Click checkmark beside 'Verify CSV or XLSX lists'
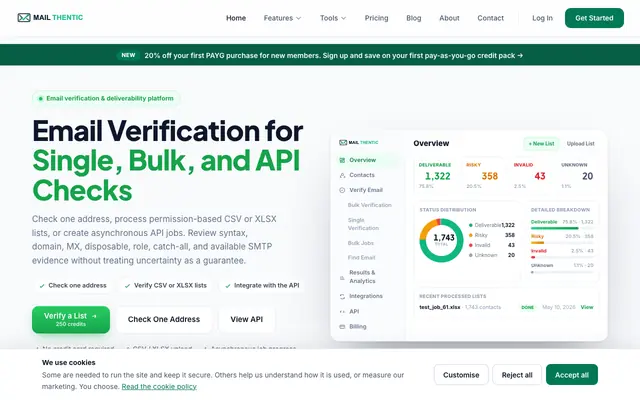The image size is (640, 400). point(127,286)
